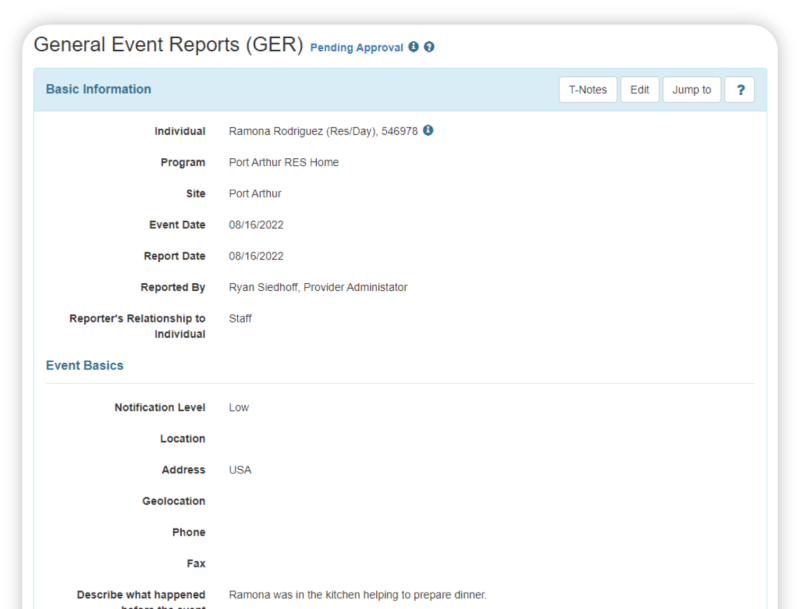Click the Address value USA
The width and height of the screenshot is (800, 609).
pyautogui.click(x=239, y=469)
